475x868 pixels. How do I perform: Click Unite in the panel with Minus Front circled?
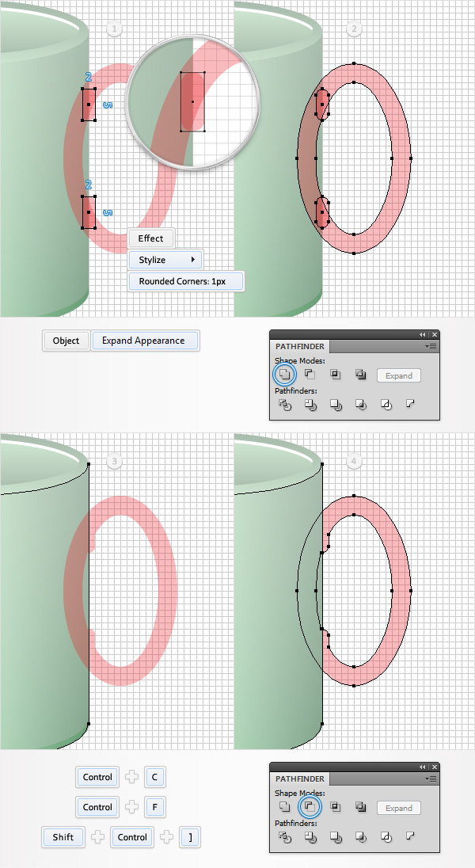coord(284,807)
